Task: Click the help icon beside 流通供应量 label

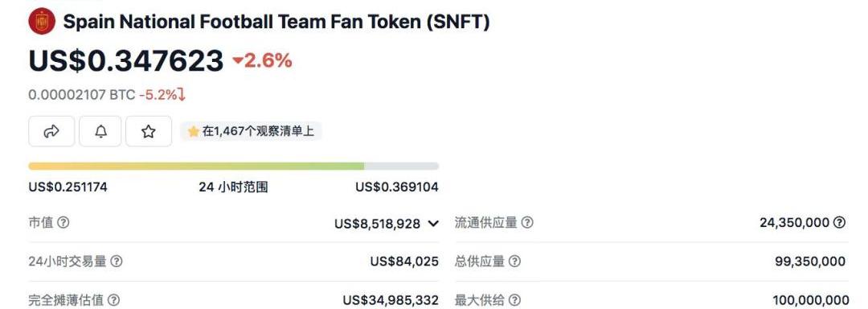Action: click(x=527, y=223)
